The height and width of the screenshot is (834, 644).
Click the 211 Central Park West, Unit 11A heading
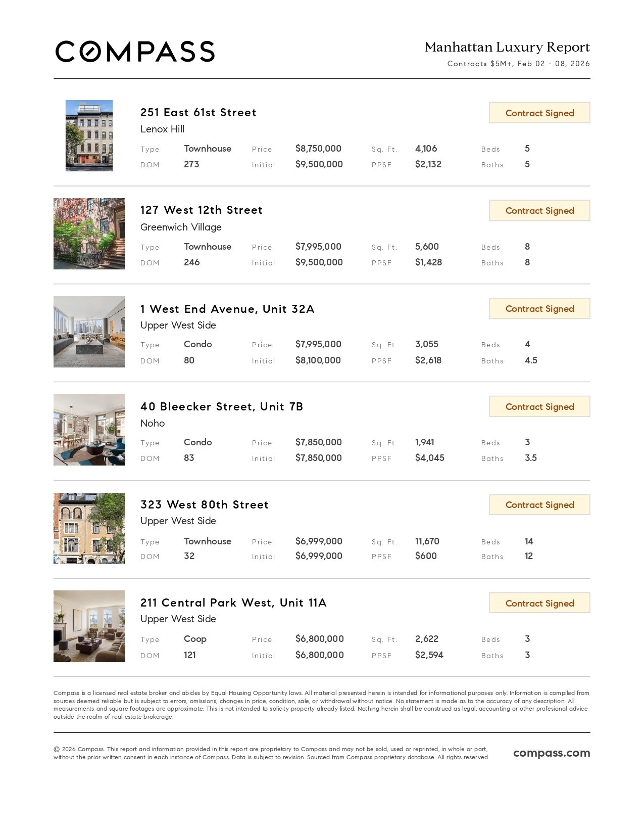coord(233,603)
